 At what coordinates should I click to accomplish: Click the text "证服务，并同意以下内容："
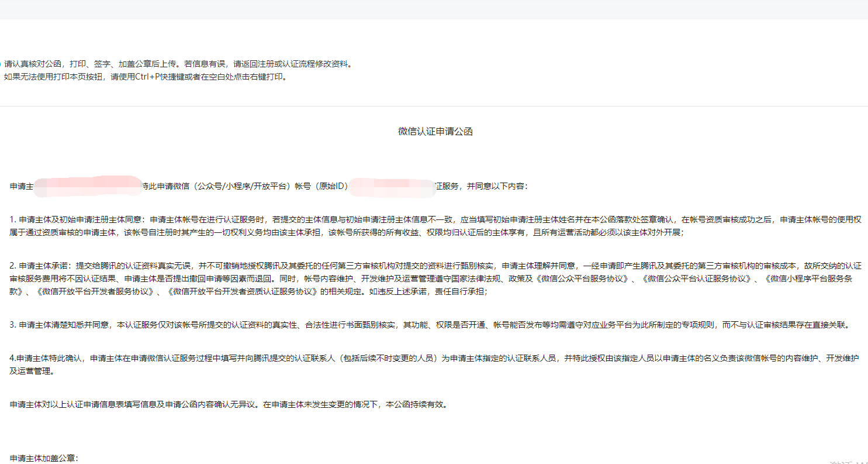point(482,187)
